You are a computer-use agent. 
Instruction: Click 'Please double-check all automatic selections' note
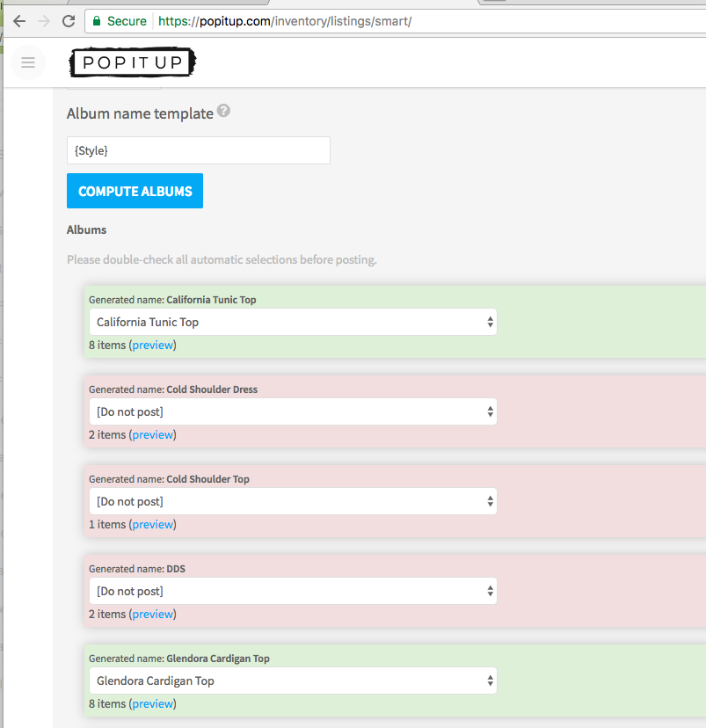pyautogui.click(x=222, y=259)
